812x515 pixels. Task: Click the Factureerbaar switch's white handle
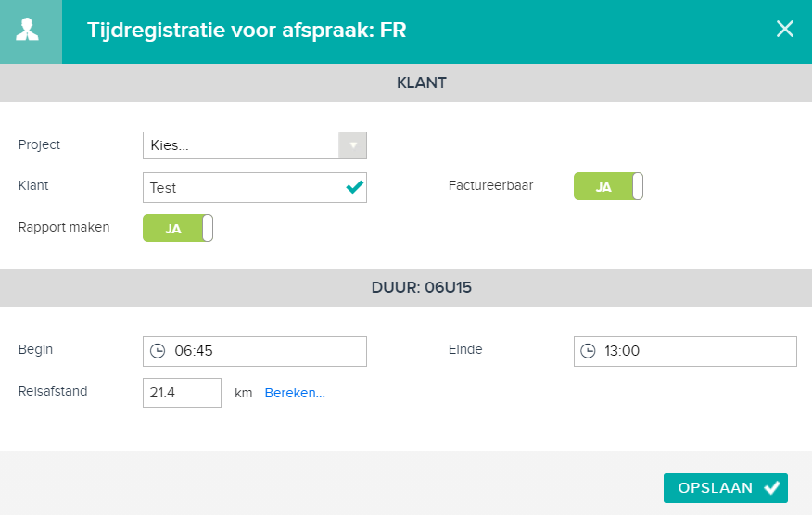point(638,186)
